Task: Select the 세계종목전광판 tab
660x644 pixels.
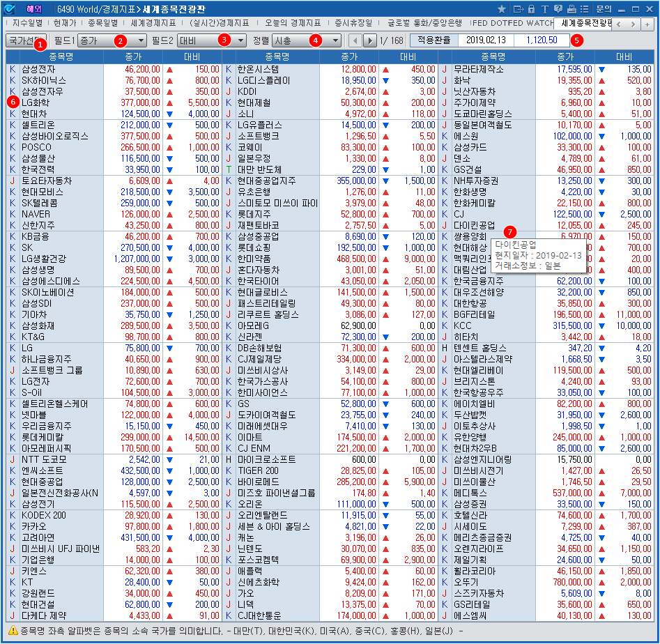Action: [x=583, y=23]
